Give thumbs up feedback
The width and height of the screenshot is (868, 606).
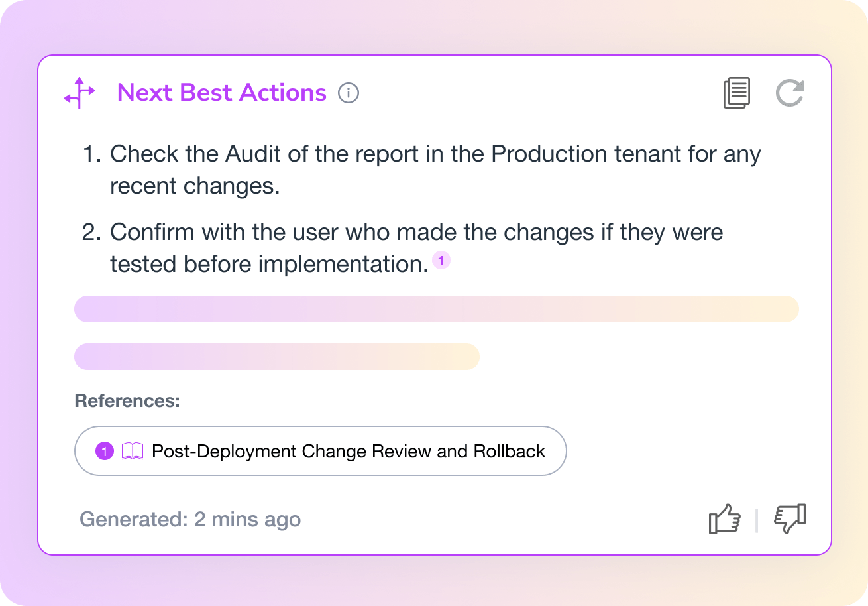point(724,518)
